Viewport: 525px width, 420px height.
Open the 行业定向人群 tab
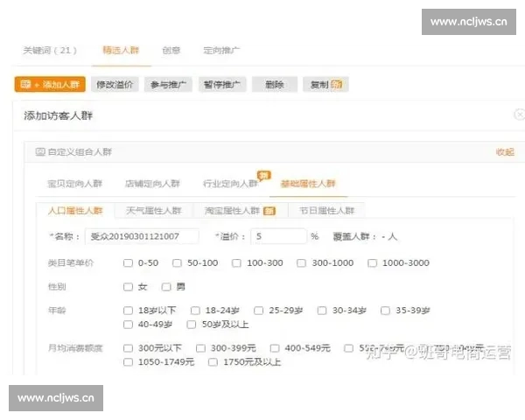[230, 184]
